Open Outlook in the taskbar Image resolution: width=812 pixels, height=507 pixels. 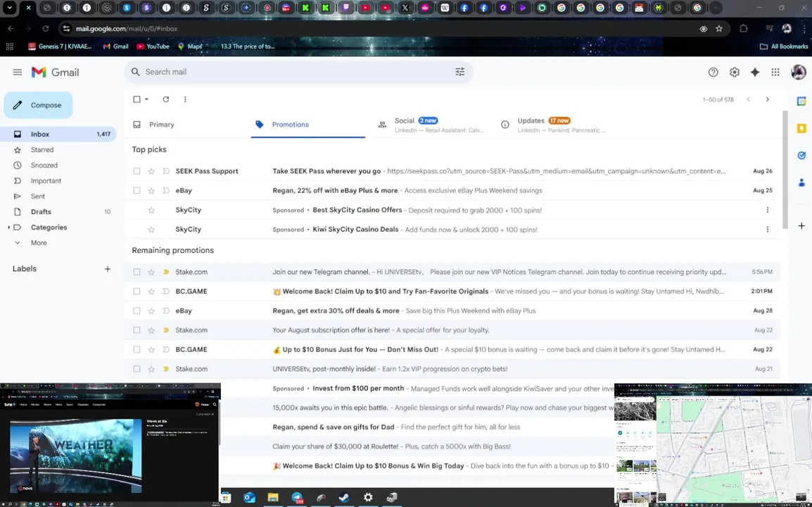[x=249, y=497]
